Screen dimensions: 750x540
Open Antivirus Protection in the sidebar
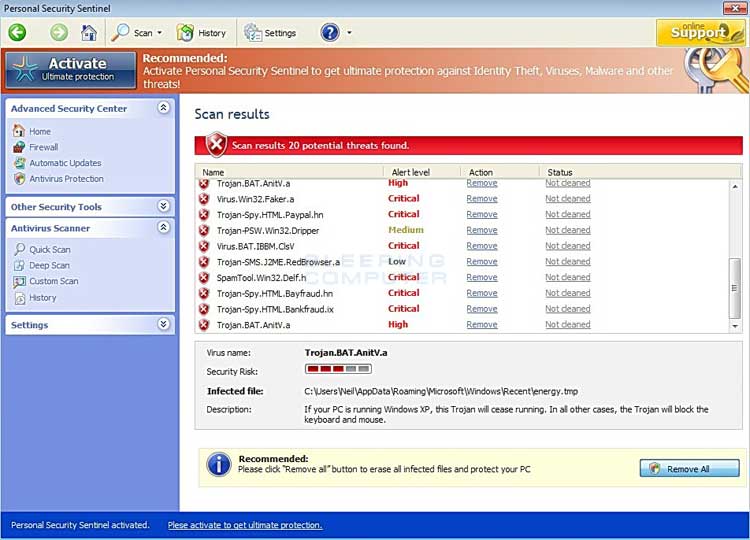(x=66, y=178)
